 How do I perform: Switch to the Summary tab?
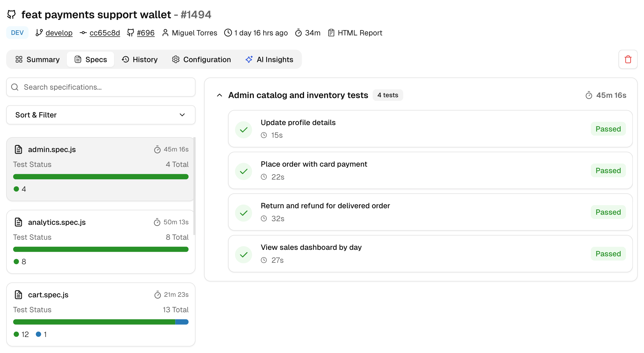(x=38, y=60)
